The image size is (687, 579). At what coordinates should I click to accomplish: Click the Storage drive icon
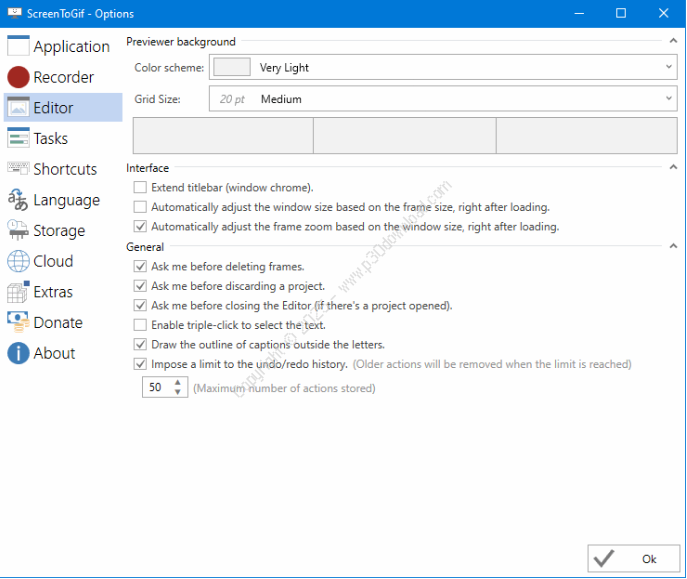tap(18, 231)
